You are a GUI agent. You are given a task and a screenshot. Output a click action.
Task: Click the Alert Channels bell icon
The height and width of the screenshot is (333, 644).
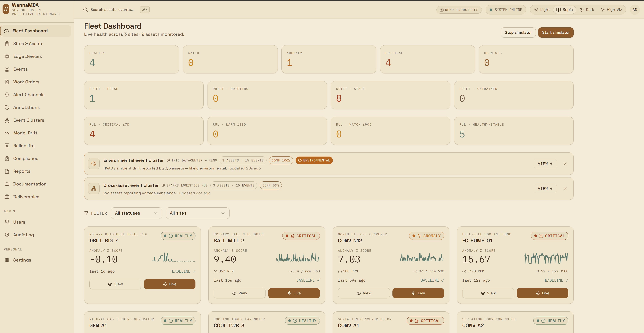tap(7, 95)
